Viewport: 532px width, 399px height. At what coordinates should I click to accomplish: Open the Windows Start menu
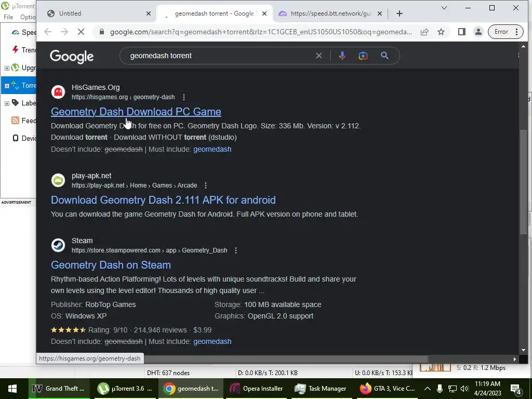pyautogui.click(x=12, y=389)
